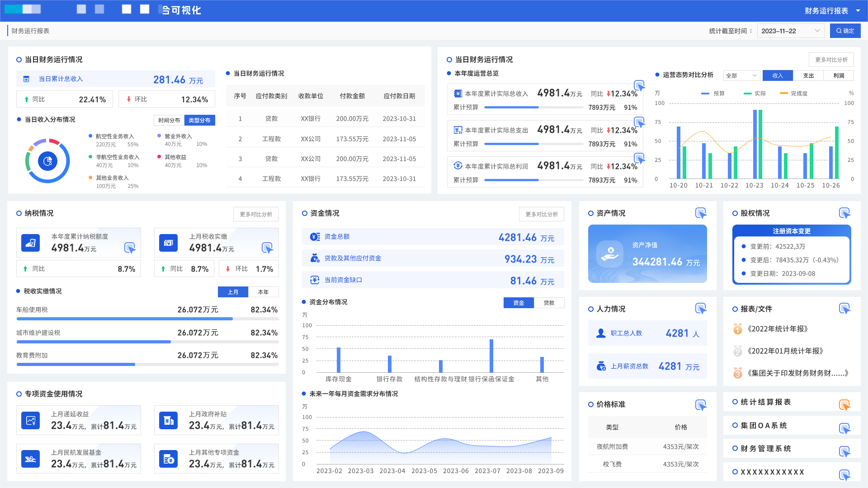
Task: Open the 统计截至时间 date dropdown
Action: [790, 31]
